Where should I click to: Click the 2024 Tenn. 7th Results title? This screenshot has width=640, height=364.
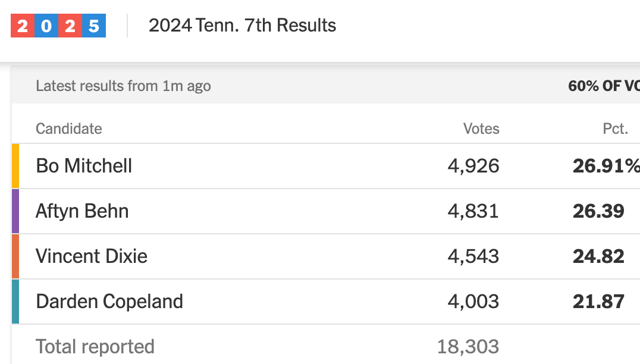pyautogui.click(x=242, y=26)
